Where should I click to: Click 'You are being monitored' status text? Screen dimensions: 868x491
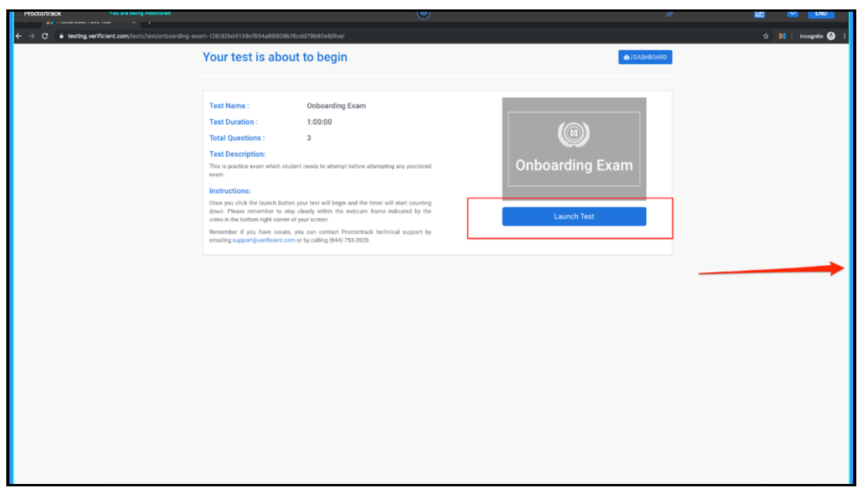[140, 13]
